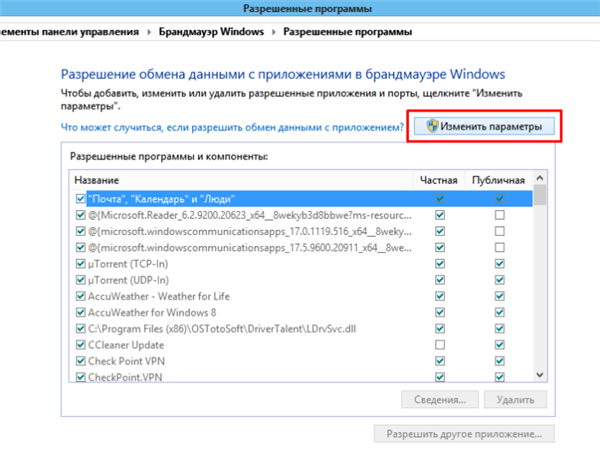Image resolution: width=600 pixels, height=451 pixels.
Task: Enable Публичная for windowscommunicationsapps_17.5.9600.20911
Action: [499, 247]
